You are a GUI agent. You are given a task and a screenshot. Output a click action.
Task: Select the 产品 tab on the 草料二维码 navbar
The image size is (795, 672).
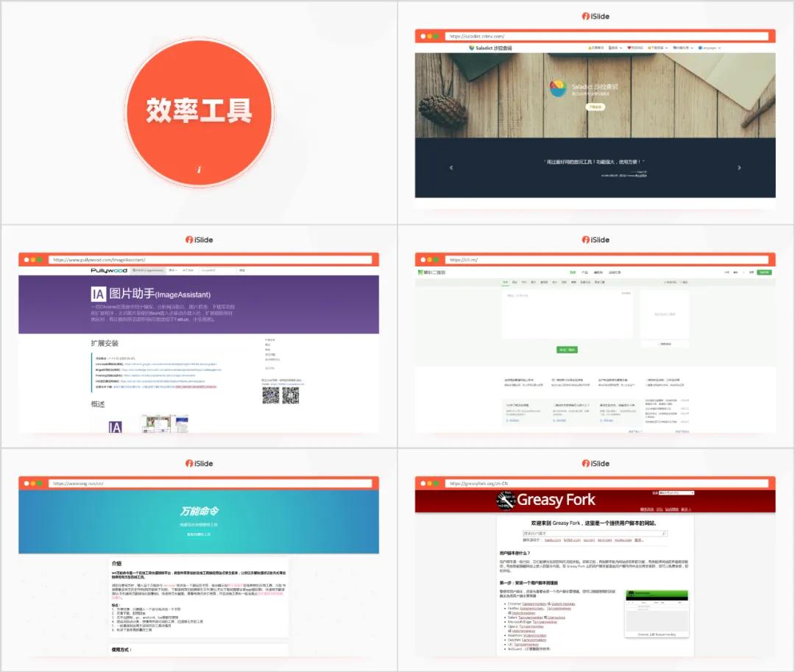[x=584, y=271]
